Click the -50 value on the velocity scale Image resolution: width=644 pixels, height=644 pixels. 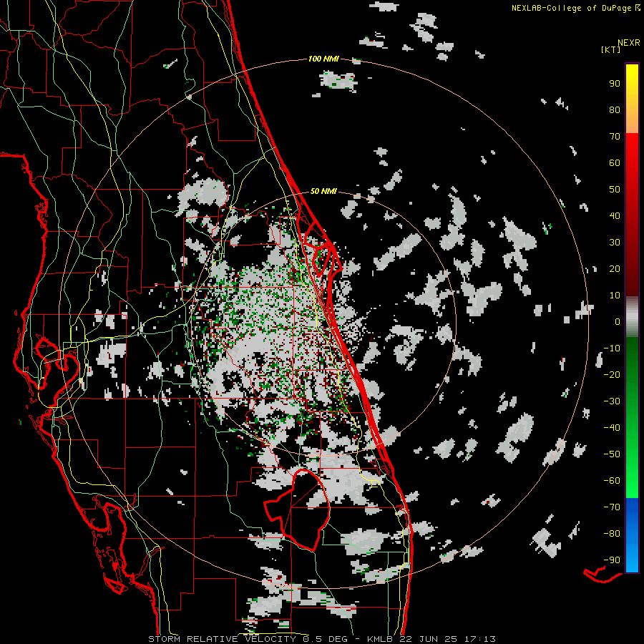coord(612,454)
